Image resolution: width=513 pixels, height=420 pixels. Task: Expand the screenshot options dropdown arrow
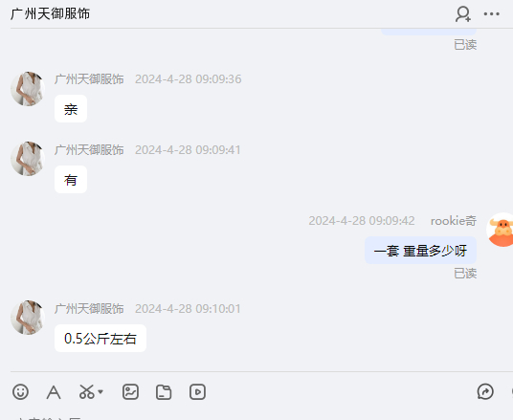tap(100, 391)
